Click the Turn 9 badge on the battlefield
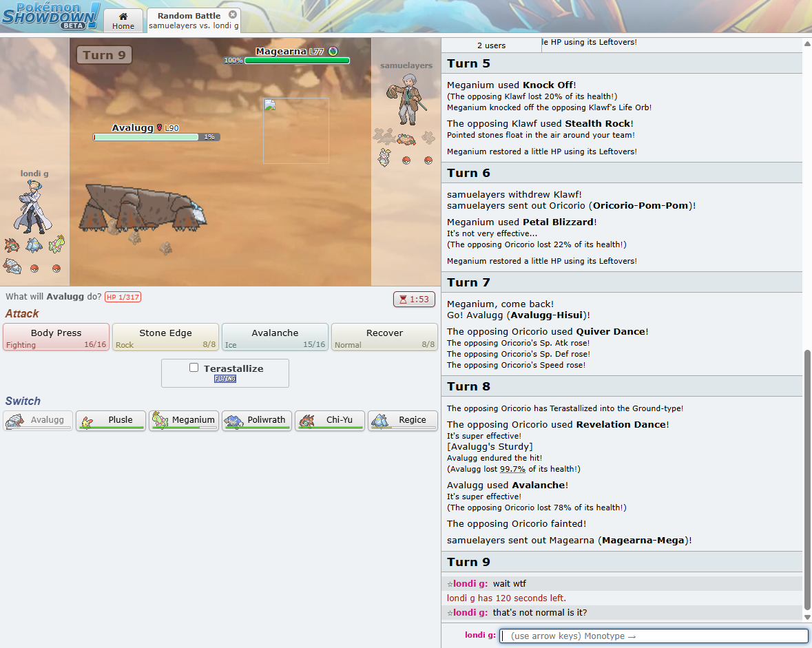This screenshot has height=648, width=812. [x=104, y=55]
